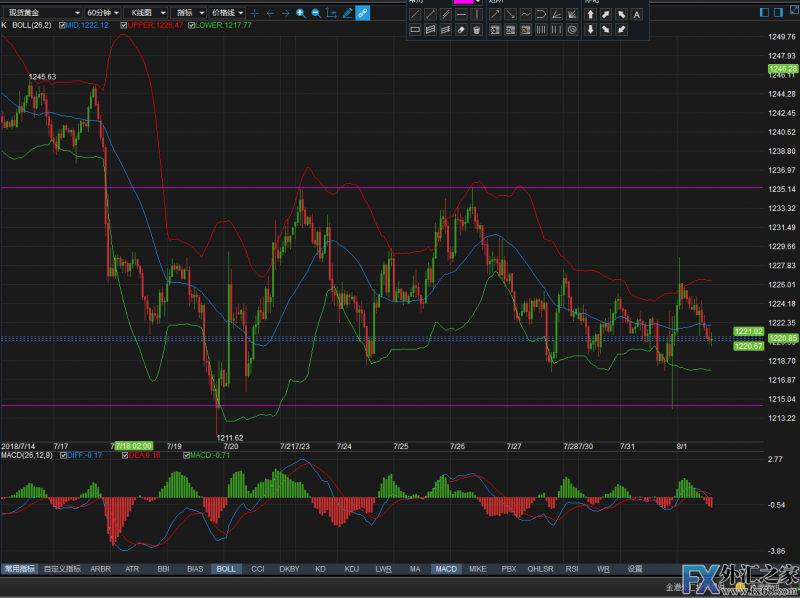This screenshot has width=800, height=598.
Task: Select the KDJ indicator tab
Action: (352, 568)
